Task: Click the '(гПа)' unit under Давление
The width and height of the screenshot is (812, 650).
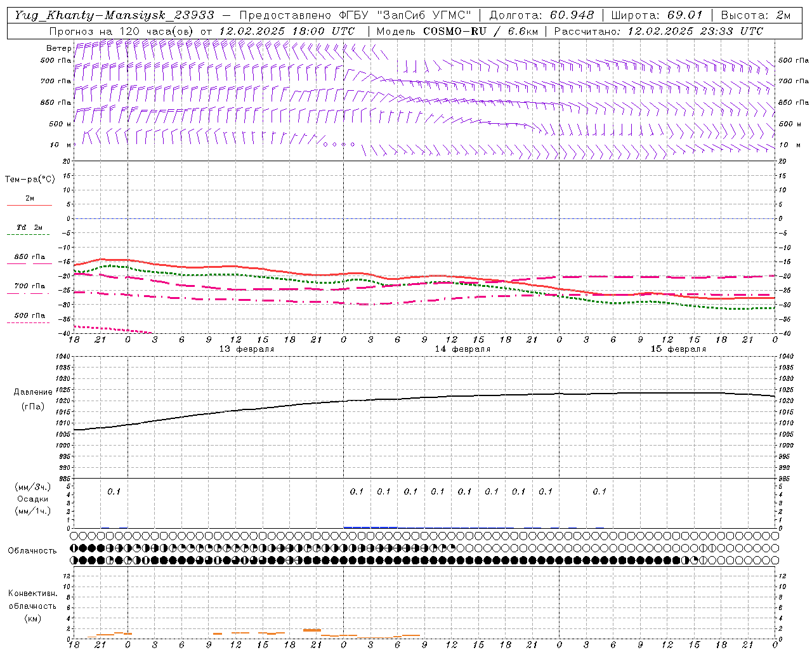Action: 32,406
